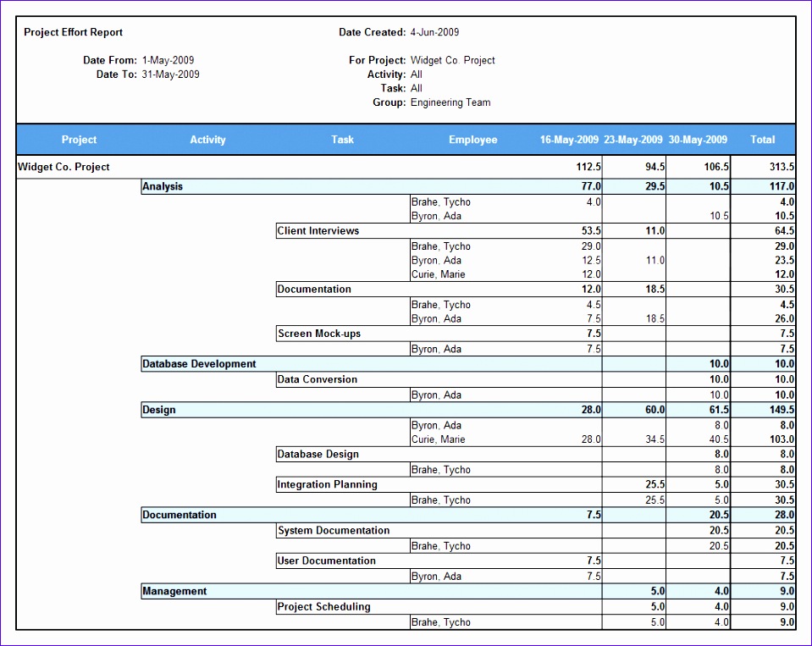The height and width of the screenshot is (646, 812).
Task: Click the Database Development activity row
Action: point(199,364)
